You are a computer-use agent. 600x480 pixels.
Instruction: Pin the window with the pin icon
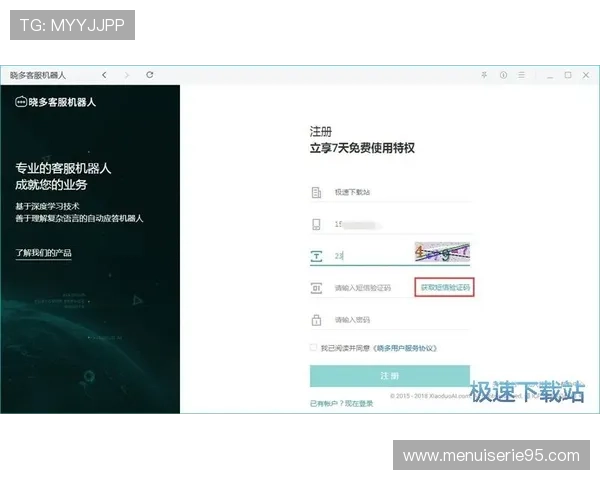(x=484, y=75)
